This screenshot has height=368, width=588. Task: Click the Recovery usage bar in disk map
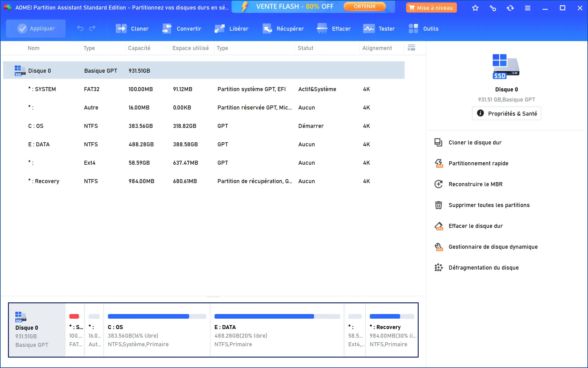tap(392, 316)
